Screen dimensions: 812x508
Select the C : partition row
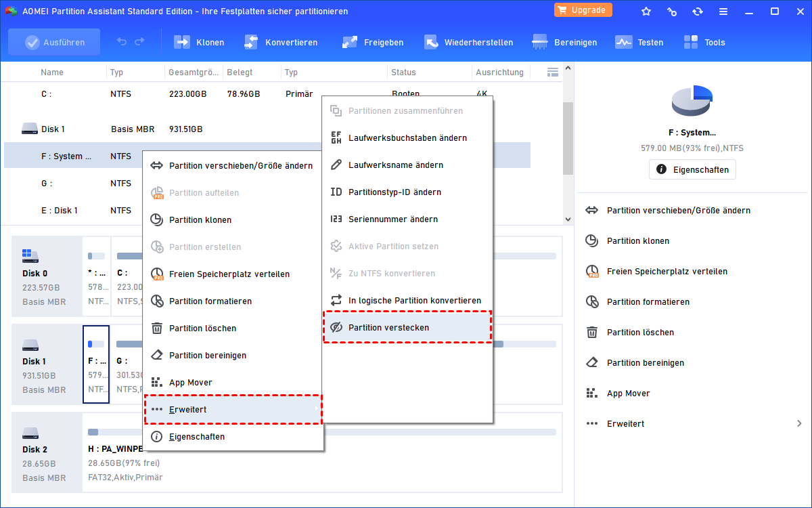267,94
